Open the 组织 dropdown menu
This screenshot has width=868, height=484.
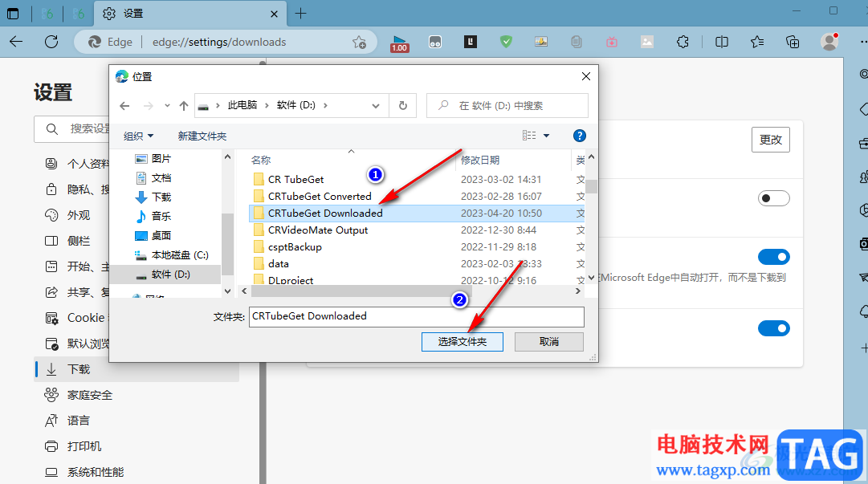coord(138,136)
